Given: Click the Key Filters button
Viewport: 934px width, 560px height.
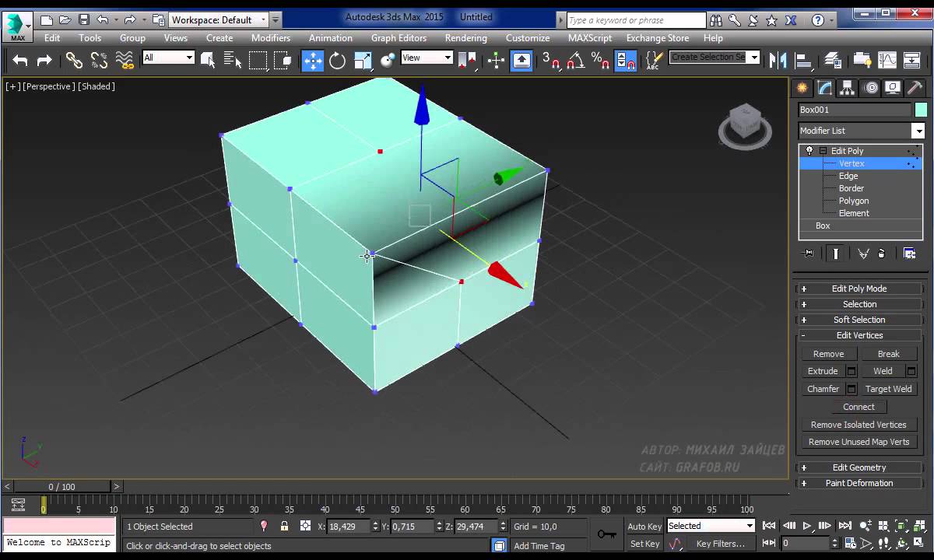Looking at the screenshot, I should click(x=721, y=544).
